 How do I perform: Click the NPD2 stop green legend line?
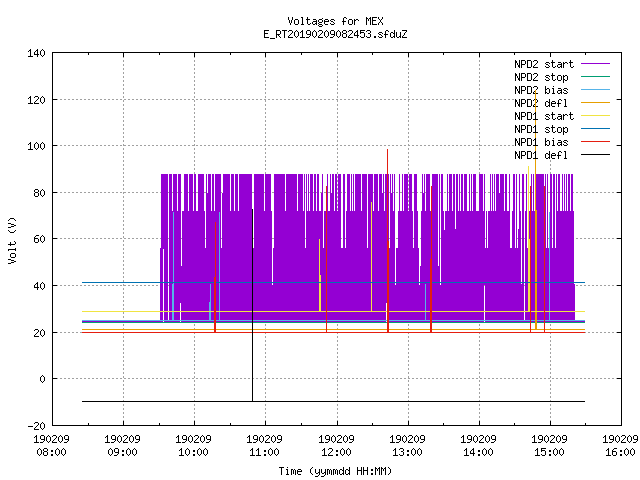point(595,77)
